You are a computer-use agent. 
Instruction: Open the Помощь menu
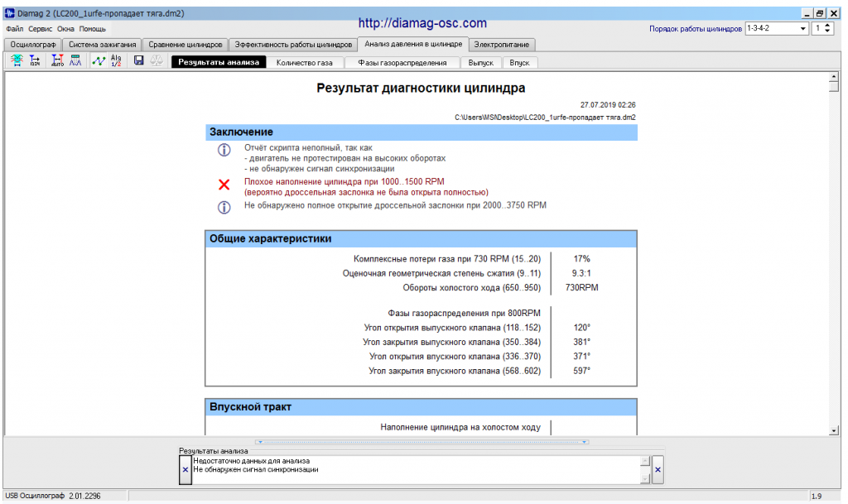click(x=93, y=29)
